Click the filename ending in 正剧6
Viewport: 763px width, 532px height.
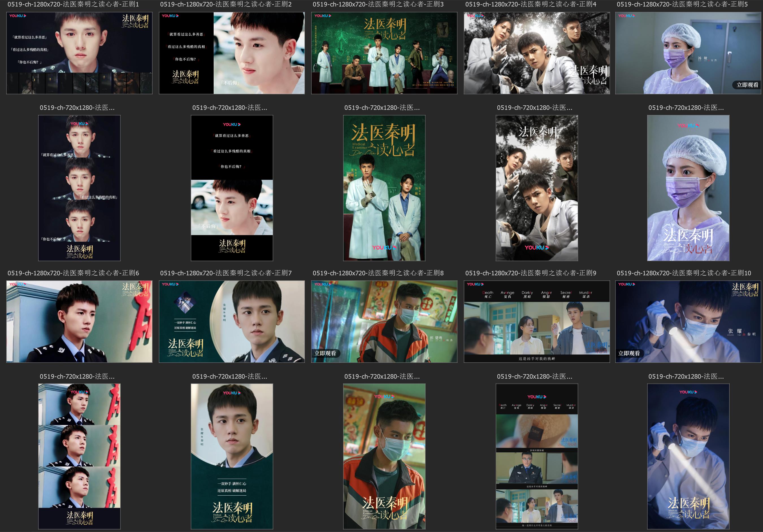pyautogui.click(x=73, y=273)
